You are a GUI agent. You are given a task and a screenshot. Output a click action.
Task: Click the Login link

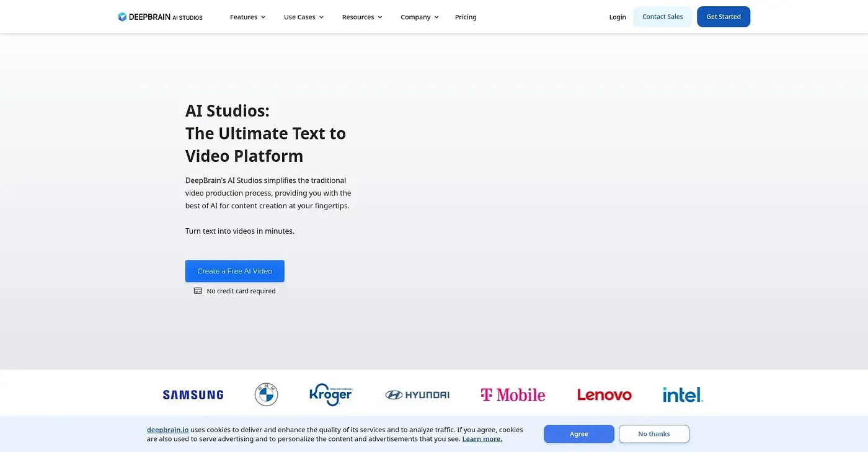tap(618, 17)
